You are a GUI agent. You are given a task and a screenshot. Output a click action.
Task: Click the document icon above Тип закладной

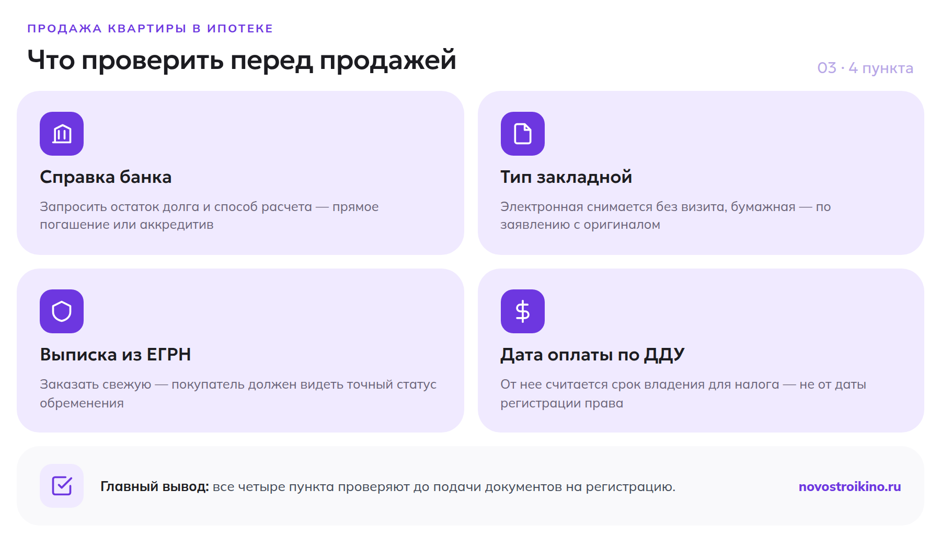522,134
